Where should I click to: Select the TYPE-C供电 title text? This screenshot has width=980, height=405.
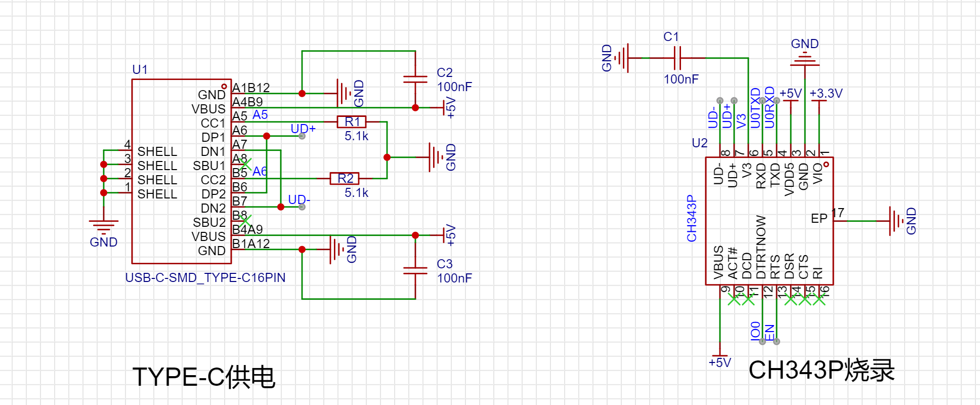coord(203,377)
